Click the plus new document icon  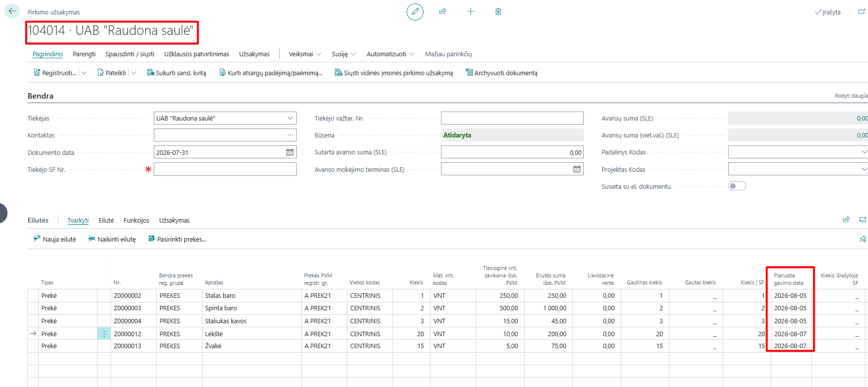point(470,11)
